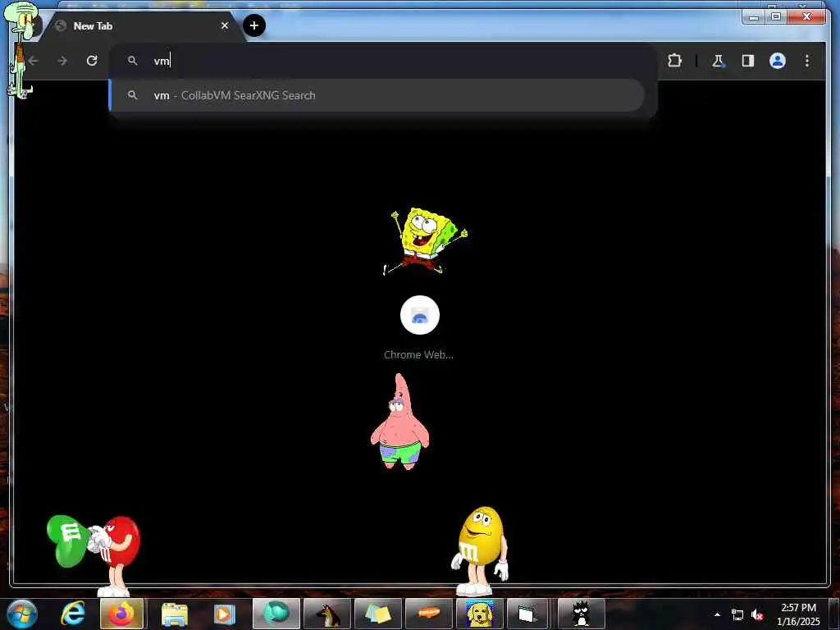This screenshot has width=840, height=630.
Task: Click the search magnifier in the address bar
Action: [132, 61]
